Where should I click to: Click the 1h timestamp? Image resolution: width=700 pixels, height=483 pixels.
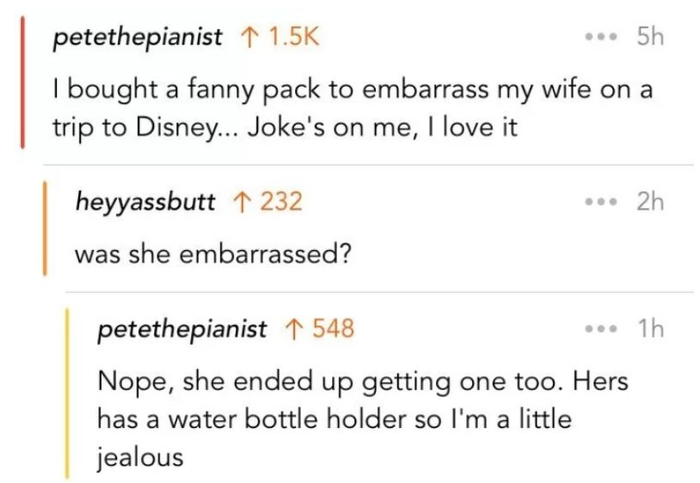tap(650, 328)
